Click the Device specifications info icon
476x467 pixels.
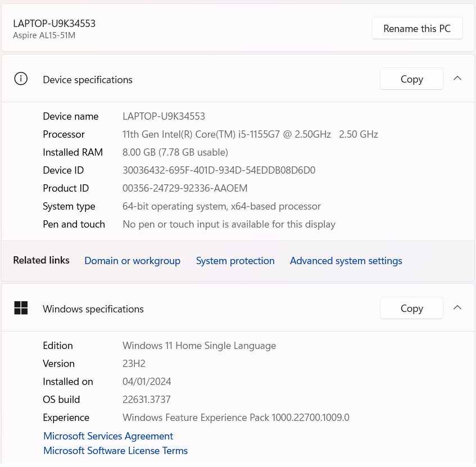coord(21,79)
